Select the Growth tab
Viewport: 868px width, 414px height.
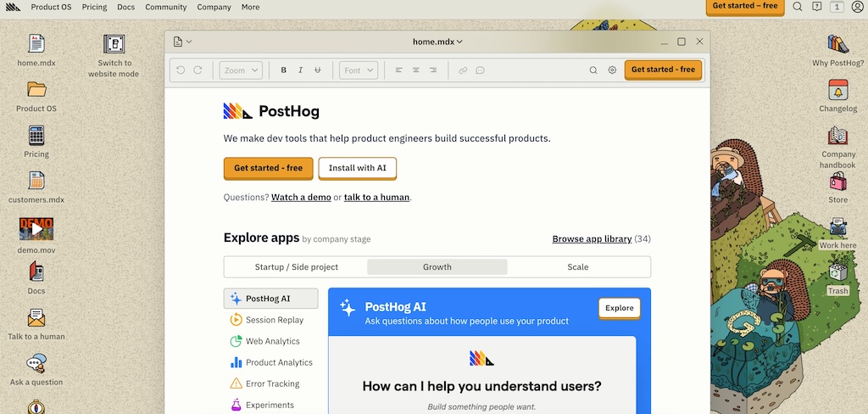pos(437,267)
